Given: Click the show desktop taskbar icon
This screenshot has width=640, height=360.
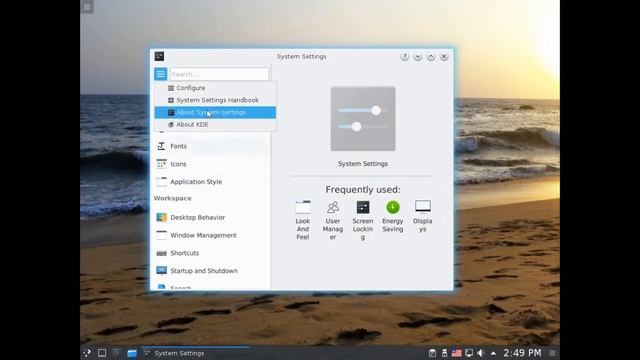Looking at the screenshot, I should tap(102, 353).
